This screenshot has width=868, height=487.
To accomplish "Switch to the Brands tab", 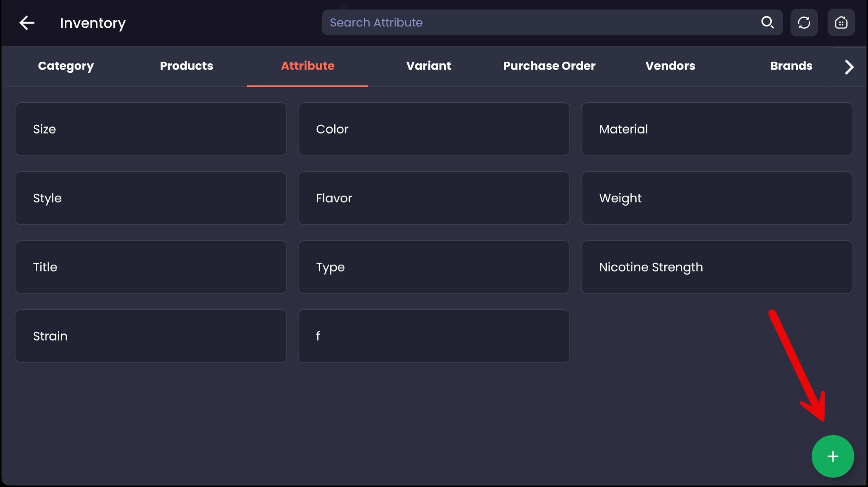I will tap(791, 66).
